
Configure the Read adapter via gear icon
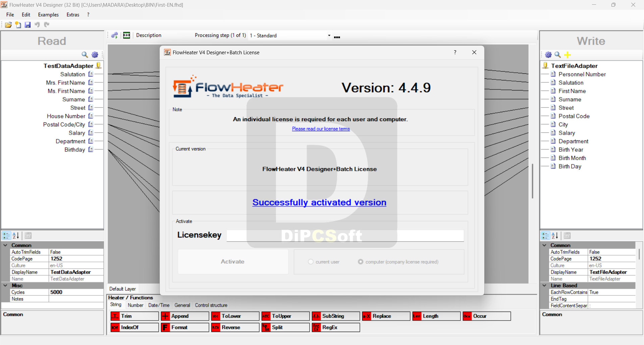click(95, 55)
